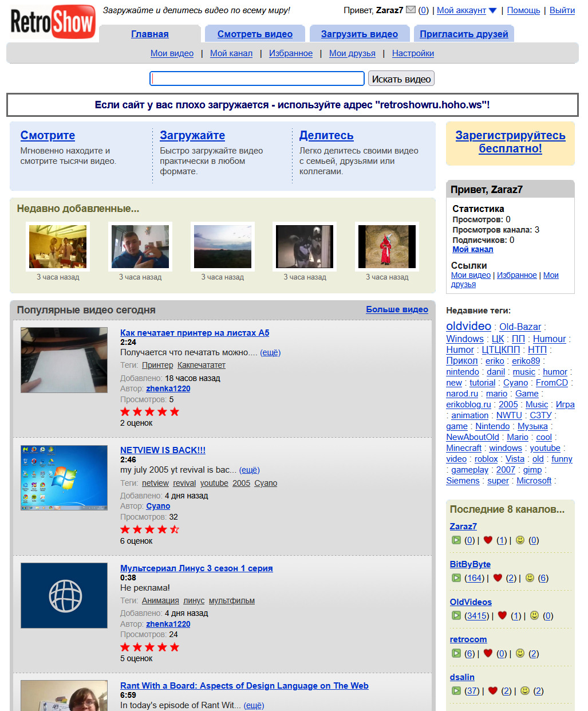588x711 pixels.
Task: Expand the Мой аккаунт dropdown arrow
Action: click(492, 10)
